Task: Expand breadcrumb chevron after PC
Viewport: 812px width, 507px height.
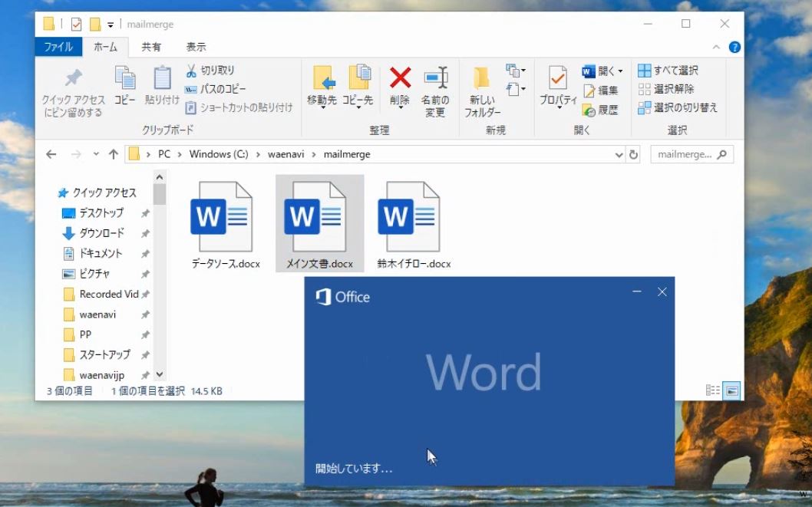Action: (x=180, y=154)
